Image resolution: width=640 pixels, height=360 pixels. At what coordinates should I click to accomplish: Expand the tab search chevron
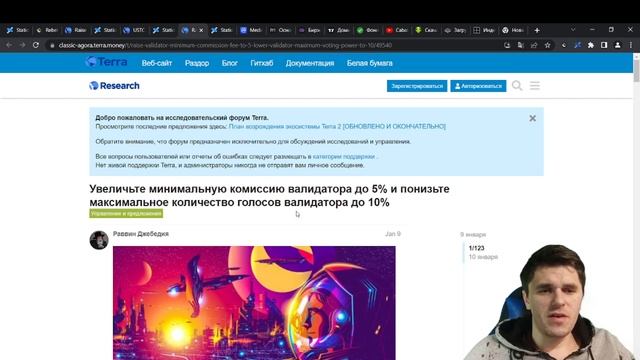pyautogui.click(x=573, y=30)
